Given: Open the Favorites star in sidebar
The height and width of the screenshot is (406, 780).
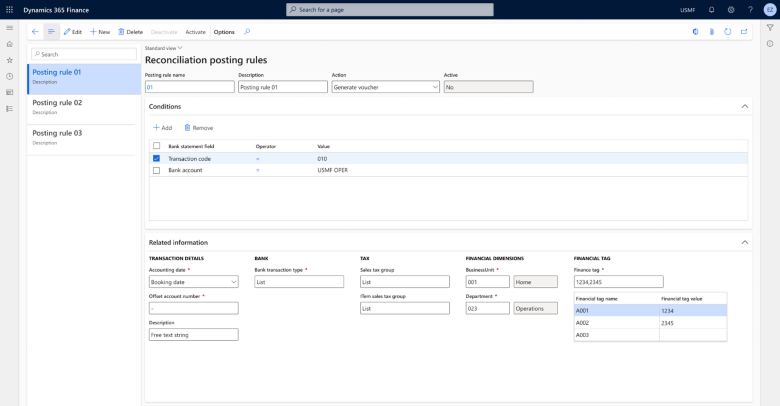Looking at the screenshot, I should tap(9, 60).
